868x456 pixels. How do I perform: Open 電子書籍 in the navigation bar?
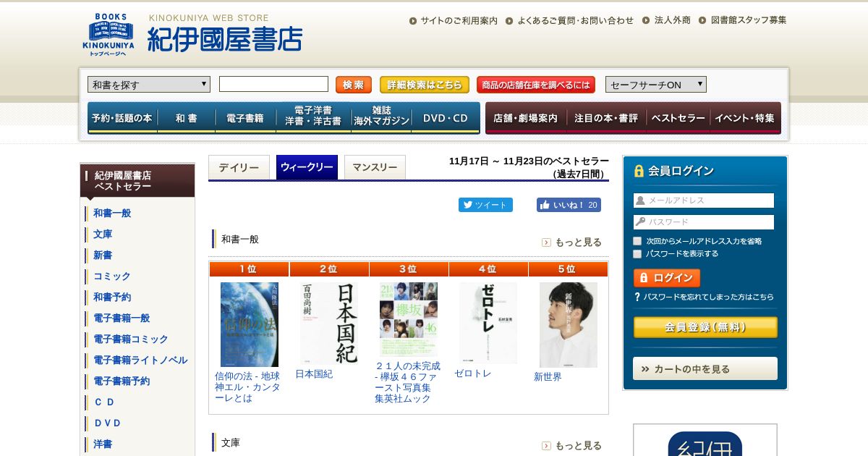point(245,118)
